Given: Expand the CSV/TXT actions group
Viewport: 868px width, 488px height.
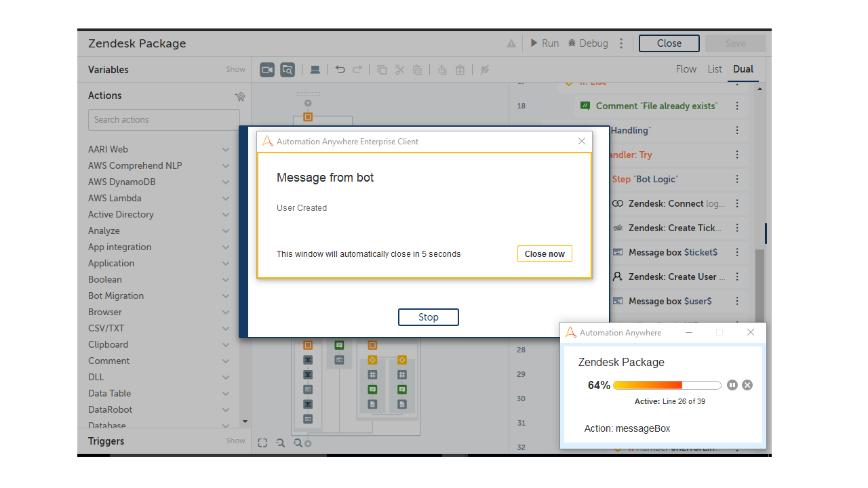Looking at the screenshot, I should pyautogui.click(x=226, y=328).
